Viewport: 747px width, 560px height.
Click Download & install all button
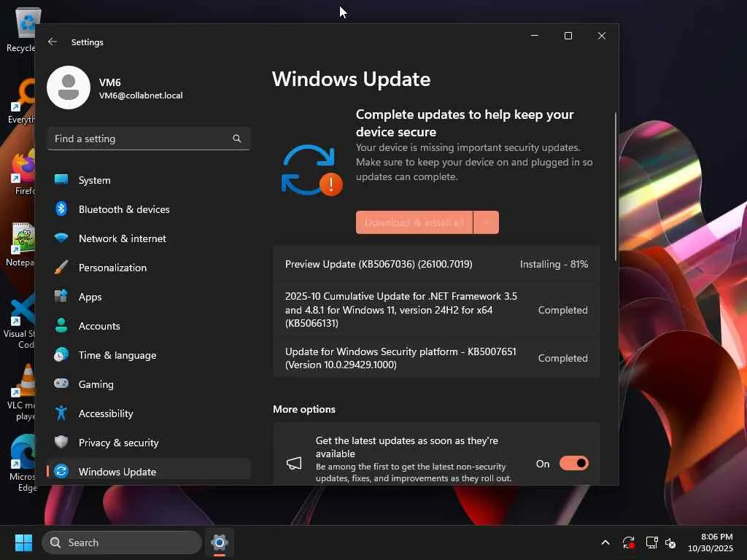click(414, 222)
